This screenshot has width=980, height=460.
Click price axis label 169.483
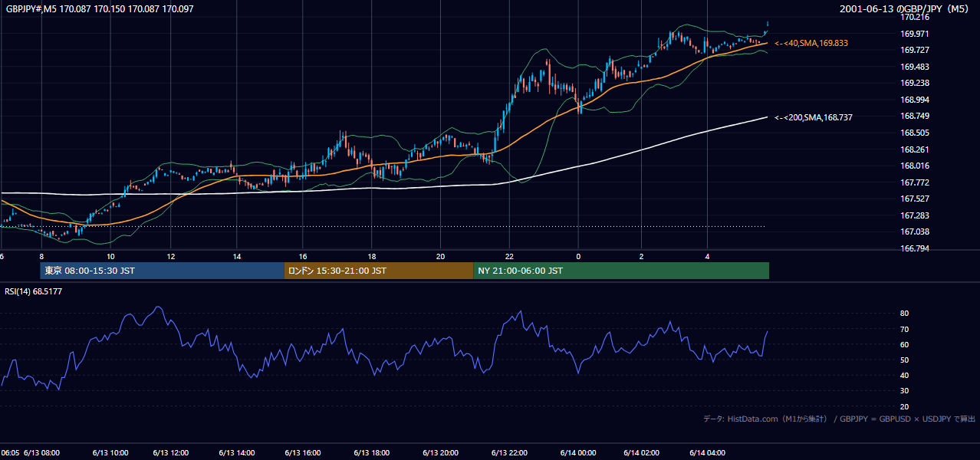coord(915,67)
